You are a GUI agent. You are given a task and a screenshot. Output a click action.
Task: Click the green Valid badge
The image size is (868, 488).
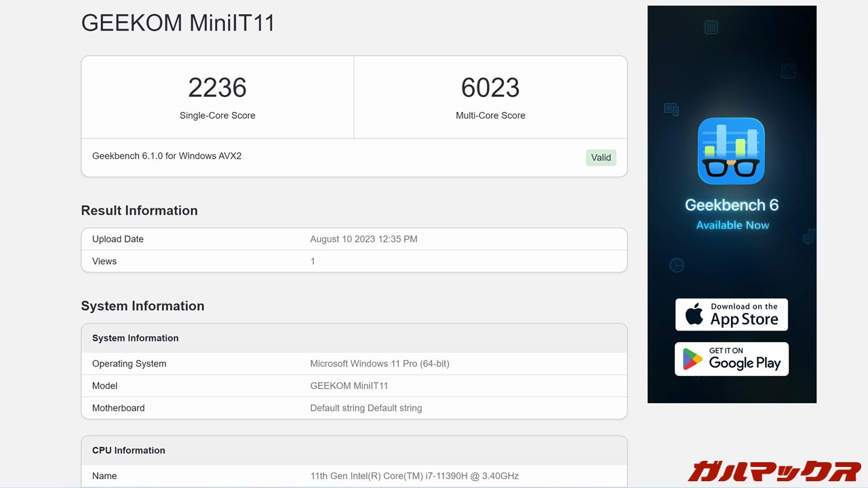point(601,157)
